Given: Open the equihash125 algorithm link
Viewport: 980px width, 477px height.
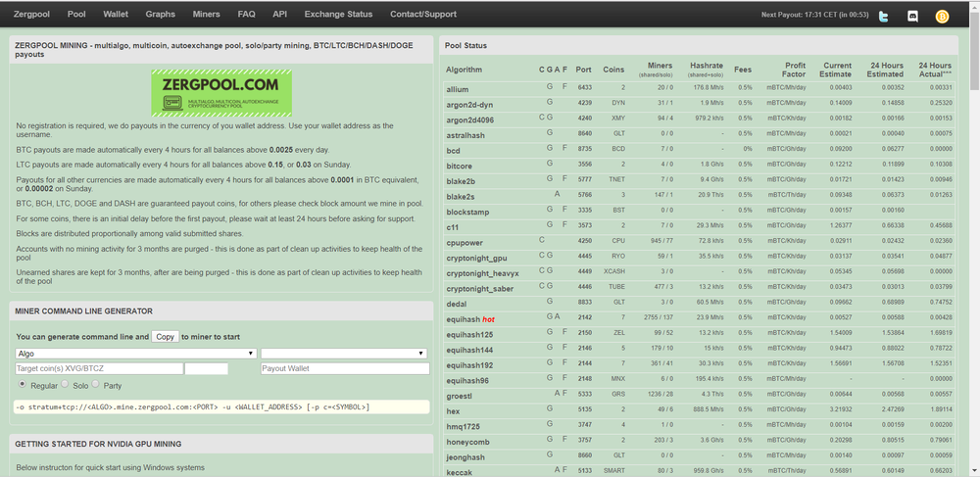Looking at the screenshot, I should point(469,334).
